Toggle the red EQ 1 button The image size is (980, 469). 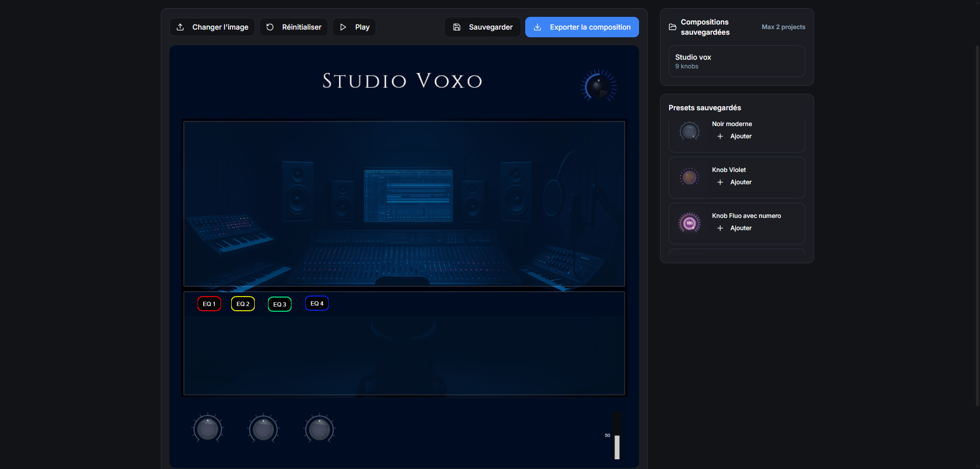[209, 304]
